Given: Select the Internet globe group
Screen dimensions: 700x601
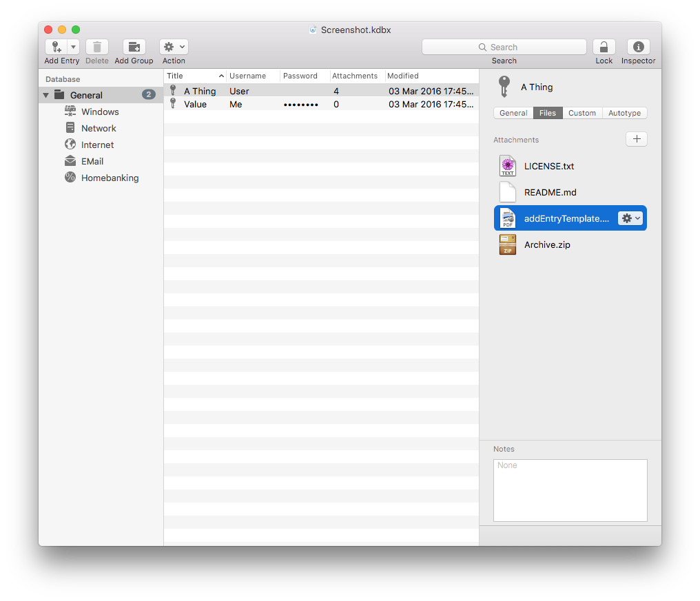Looking at the screenshot, I should [x=97, y=145].
